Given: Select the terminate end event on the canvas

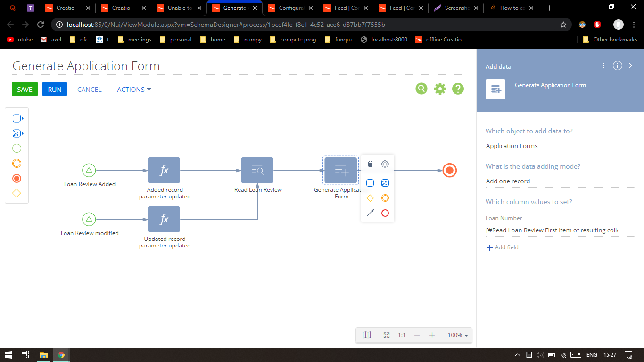Looking at the screenshot, I should click(450, 170).
